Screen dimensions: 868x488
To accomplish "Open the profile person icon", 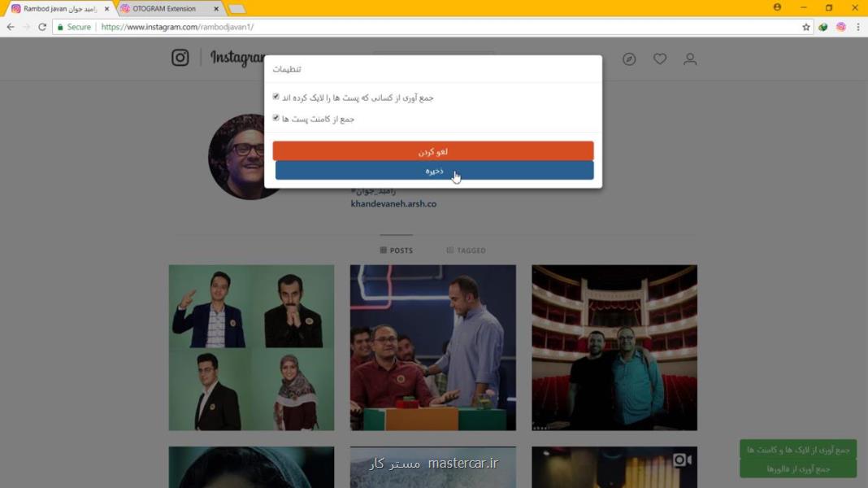I will tap(690, 59).
